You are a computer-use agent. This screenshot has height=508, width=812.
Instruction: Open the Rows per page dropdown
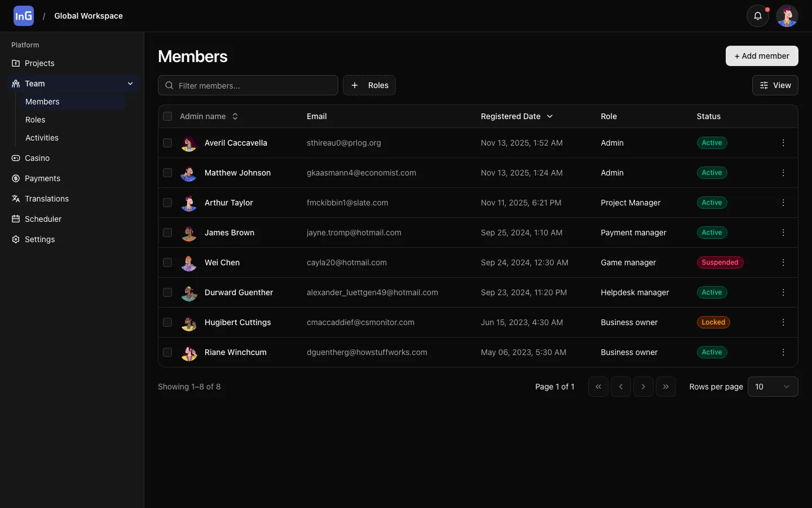click(x=773, y=387)
